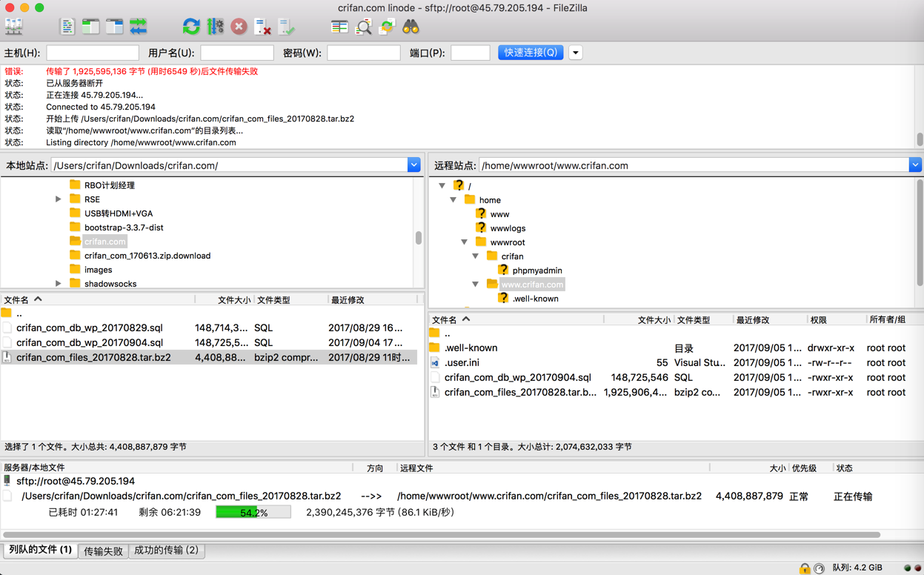This screenshot has height=575, width=924.
Task: Click the message log scrollbar thumb
Action: click(920, 139)
